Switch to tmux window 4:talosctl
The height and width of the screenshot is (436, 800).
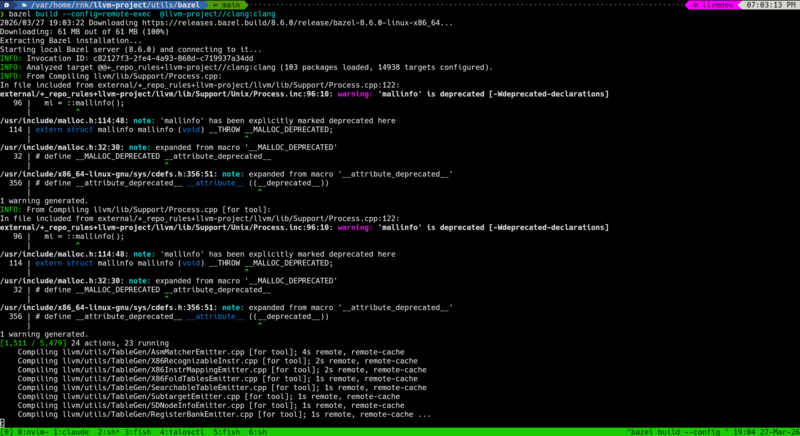(190, 430)
